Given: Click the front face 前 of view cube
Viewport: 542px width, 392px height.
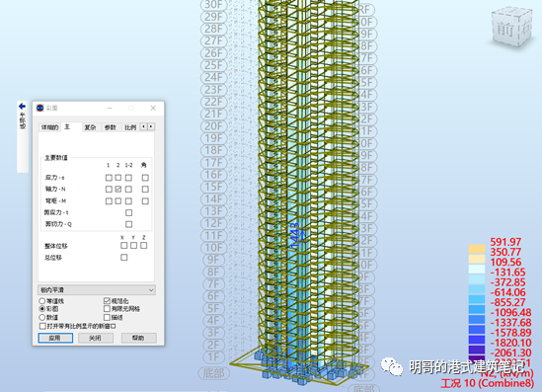Looking at the screenshot, I should (505, 29).
